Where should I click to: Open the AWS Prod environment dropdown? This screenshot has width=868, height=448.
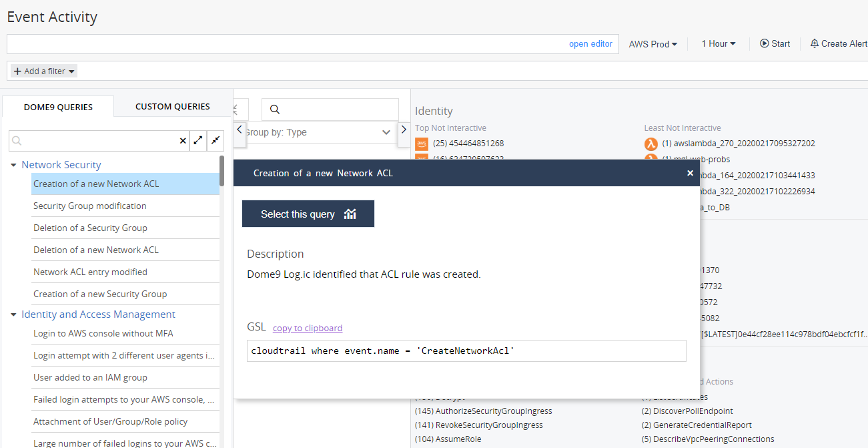click(x=653, y=44)
